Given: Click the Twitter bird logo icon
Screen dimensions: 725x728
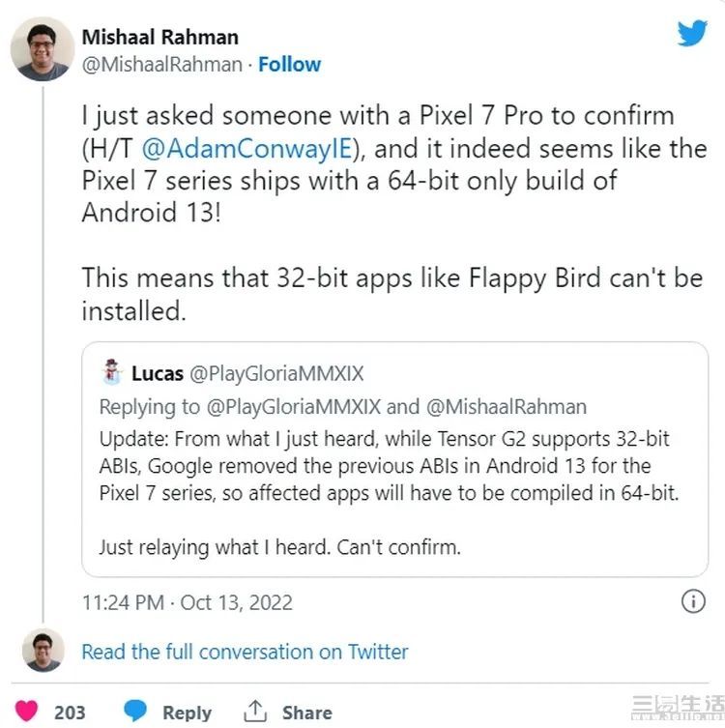Looking at the screenshot, I should pyautogui.click(x=691, y=34).
